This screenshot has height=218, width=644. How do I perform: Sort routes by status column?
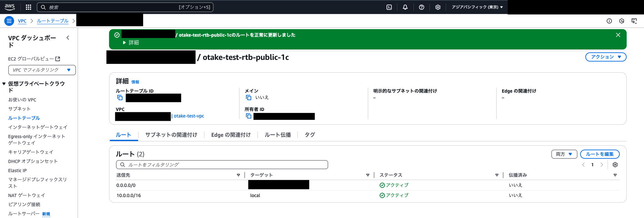[x=497, y=175]
